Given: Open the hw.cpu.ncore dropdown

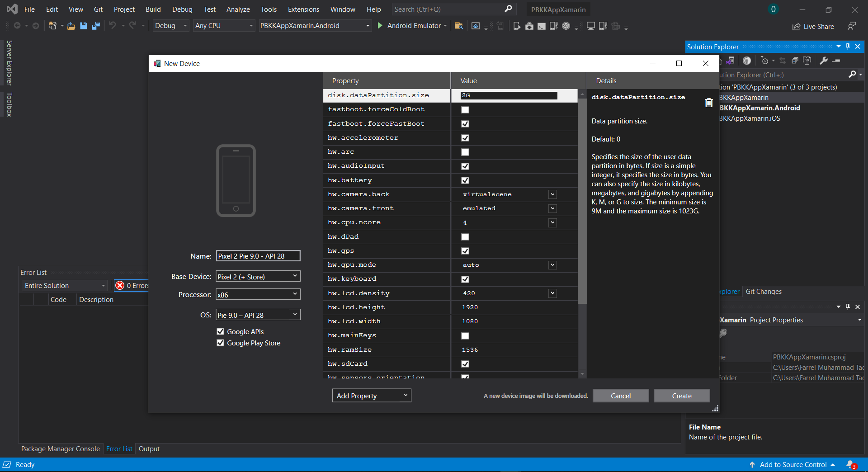Looking at the screenshot, I should (552, 222).
